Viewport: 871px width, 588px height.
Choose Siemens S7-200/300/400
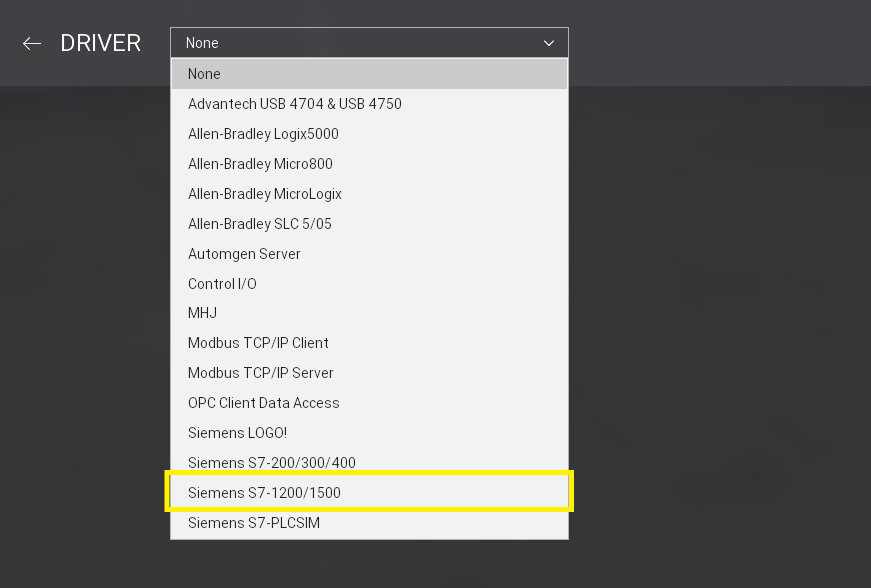[271, 463]
